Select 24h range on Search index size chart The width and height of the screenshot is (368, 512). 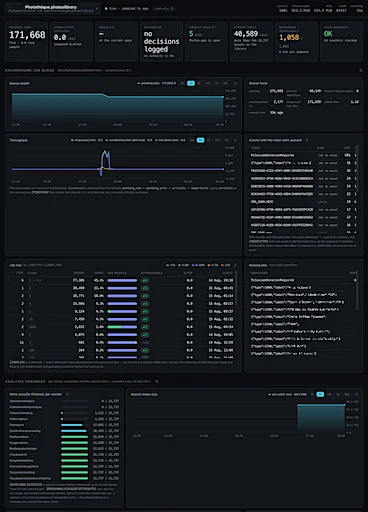(x=329, y=394)
